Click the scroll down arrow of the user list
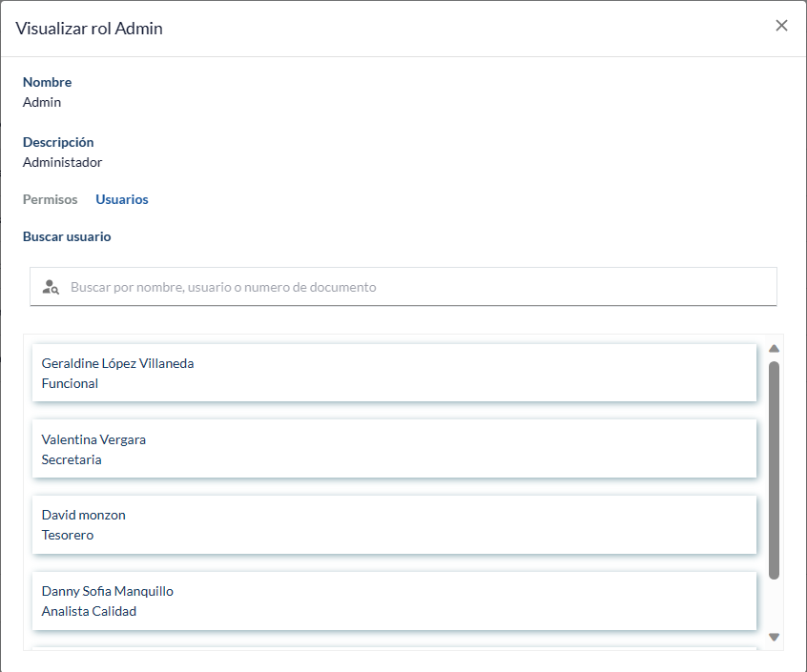 [774, 637]
